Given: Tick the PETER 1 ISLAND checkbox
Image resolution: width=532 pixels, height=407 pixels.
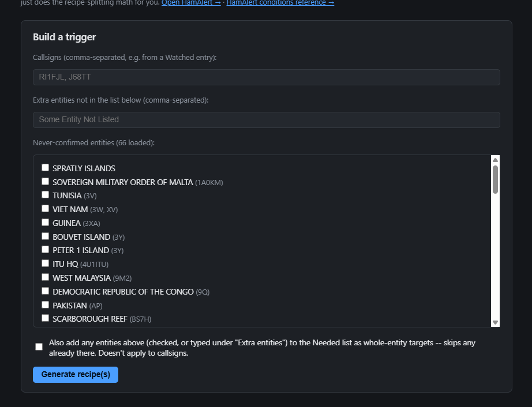Looking at the screenshot, I should [x=45, y=250].
